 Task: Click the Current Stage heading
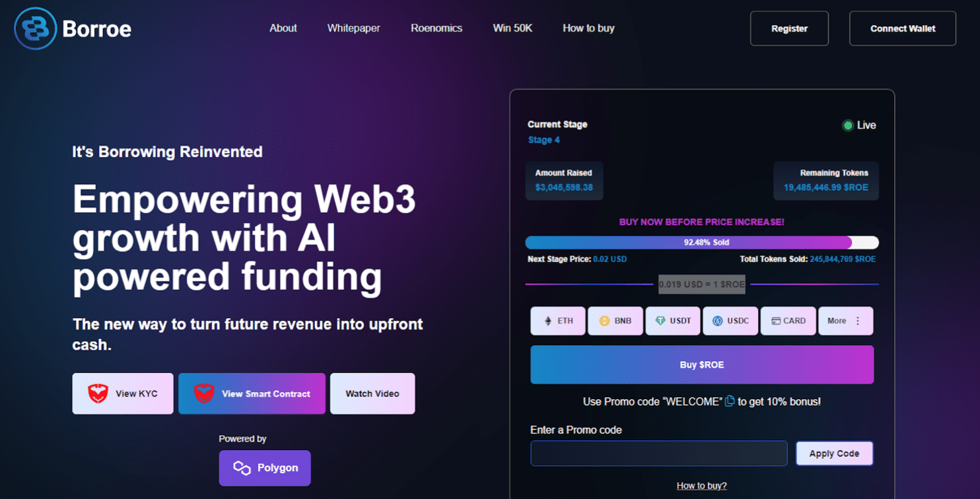(x=557, y=124)
